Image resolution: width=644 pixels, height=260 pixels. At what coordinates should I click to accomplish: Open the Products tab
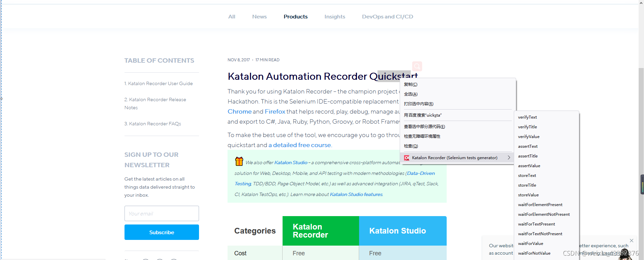click(295, 16)
